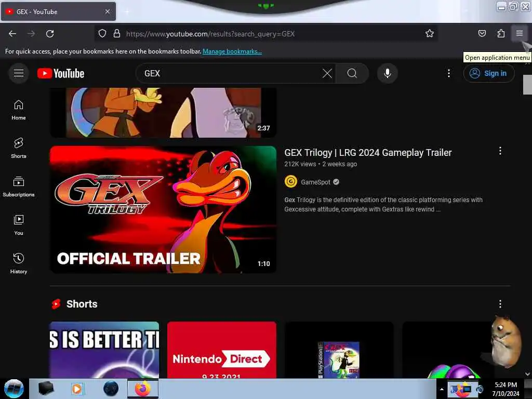Image resolution: width=532 pixels, height=399 pixels.
Task: Open Shorts in the sidebar
Action: tap(19, 149)
